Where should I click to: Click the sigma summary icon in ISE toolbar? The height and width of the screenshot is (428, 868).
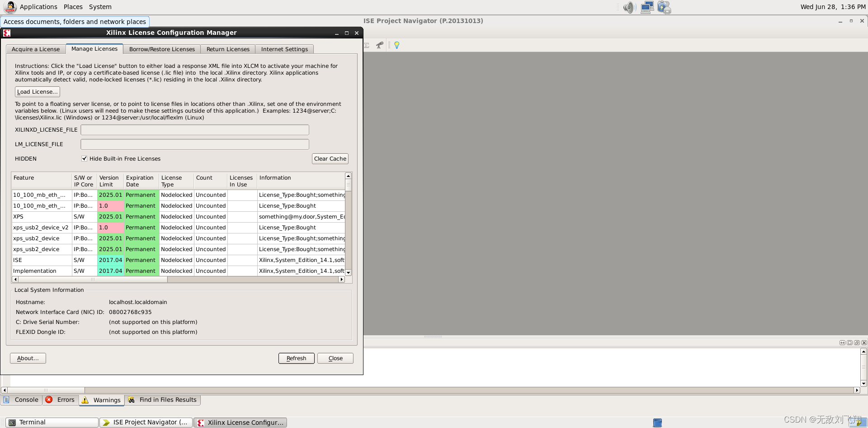(x=367, y=45)
